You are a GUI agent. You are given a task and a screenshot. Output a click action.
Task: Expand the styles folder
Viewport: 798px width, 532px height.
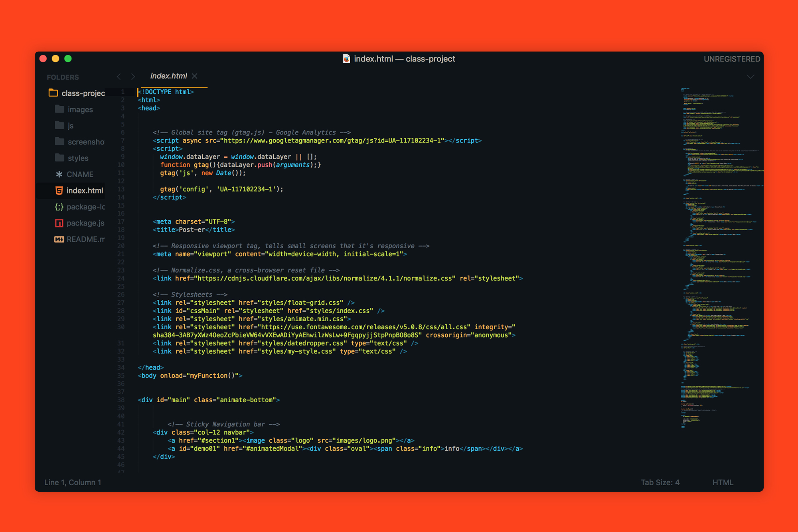(78, 158)
